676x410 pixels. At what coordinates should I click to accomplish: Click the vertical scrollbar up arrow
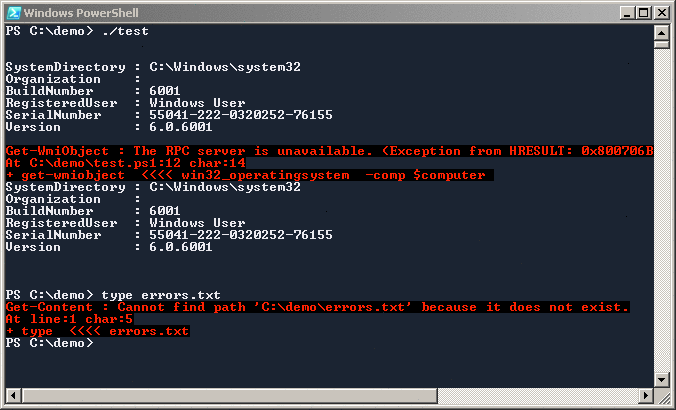(662, 31)
